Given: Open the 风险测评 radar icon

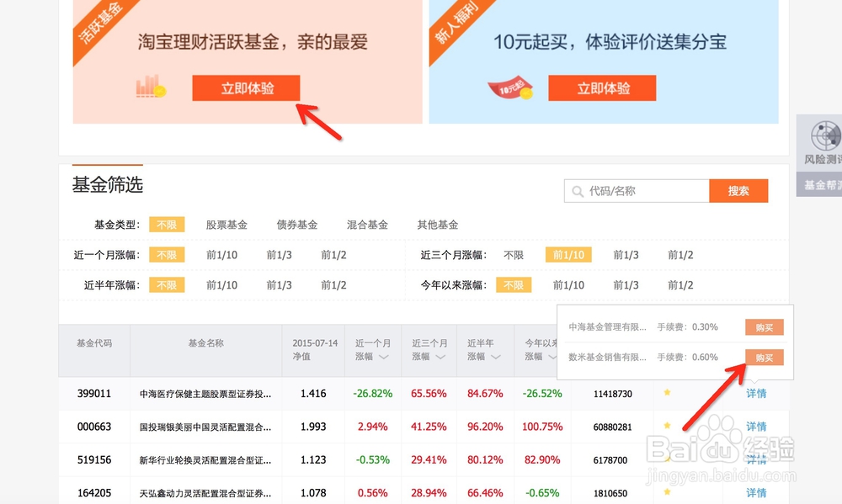Looking at the screenshot, I should tap(825, 135).
